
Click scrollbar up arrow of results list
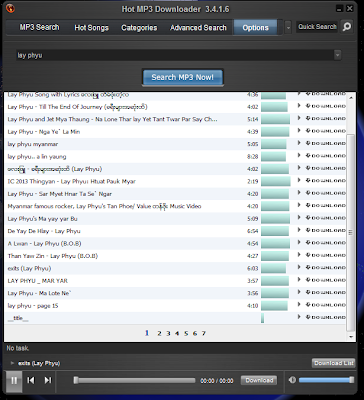[x=351, y=97]
